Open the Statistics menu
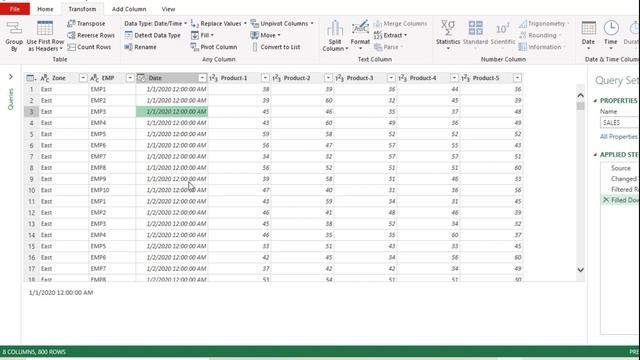The width and height of the screenshot is (640, 360). point(448,36)
